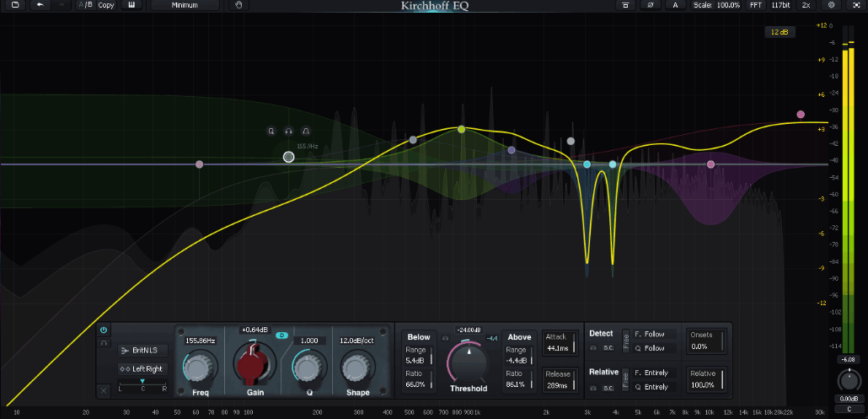868x419 pixels.
Task: Toggle the dynamic 'D' button beside Gain
Action: point(282,336)
